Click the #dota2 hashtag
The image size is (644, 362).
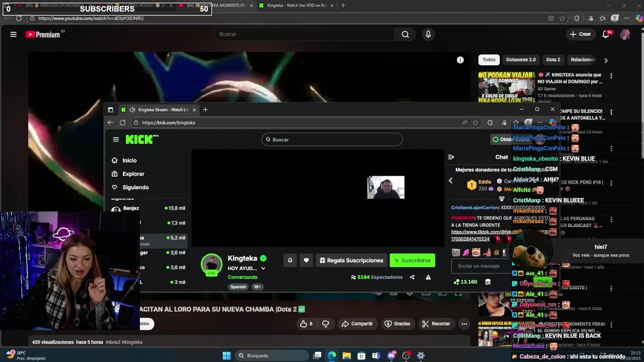pos(113,342)
